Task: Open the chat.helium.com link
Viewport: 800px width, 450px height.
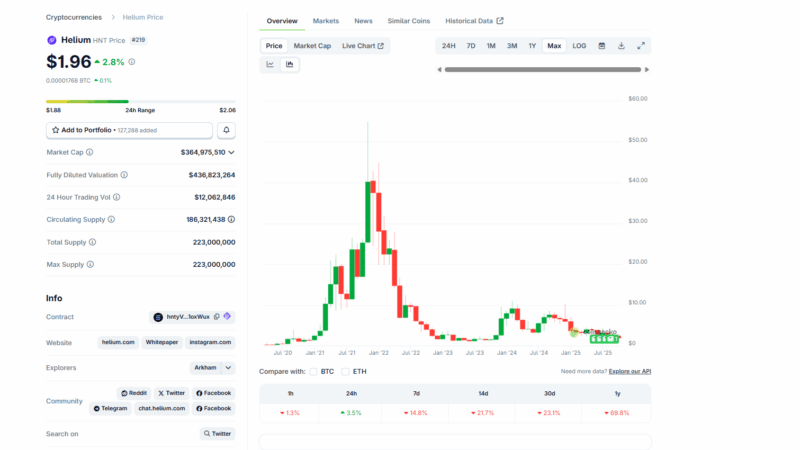Action: [162, 408]
